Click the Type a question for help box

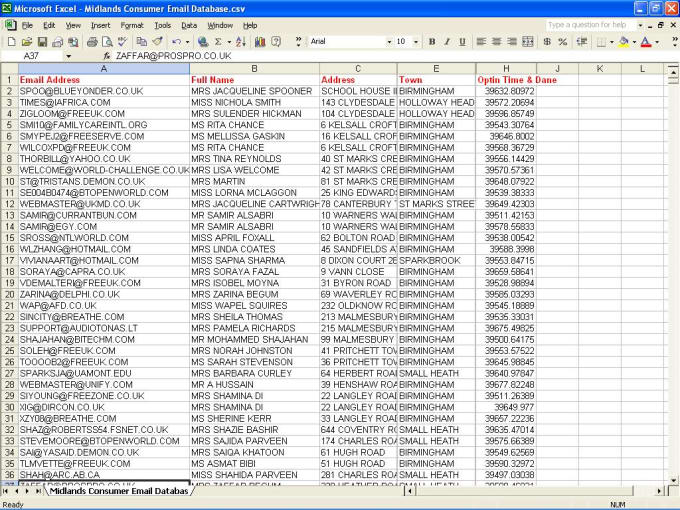602,24
